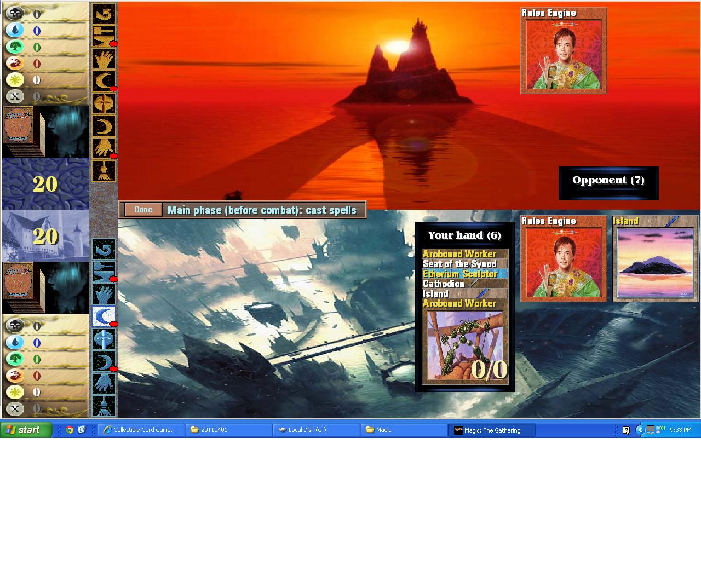701x588 pixels.
Task: Select Arcbound Worker, first row of your hand
Action: 465,254
